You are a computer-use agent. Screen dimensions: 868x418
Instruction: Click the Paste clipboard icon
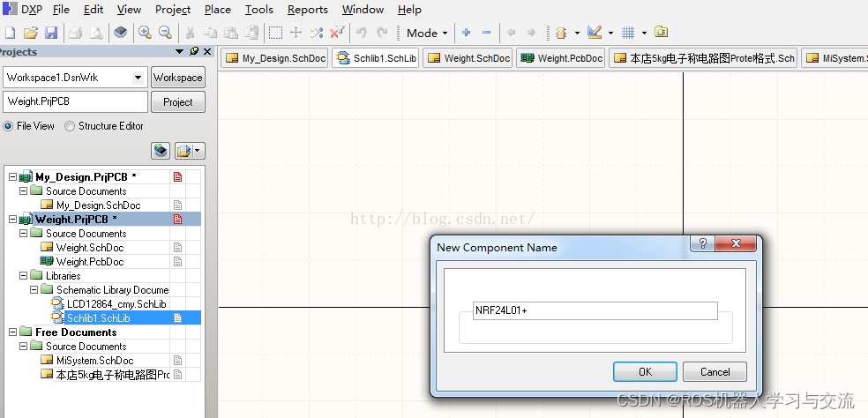pyautogui.click(x=231, y=33)
